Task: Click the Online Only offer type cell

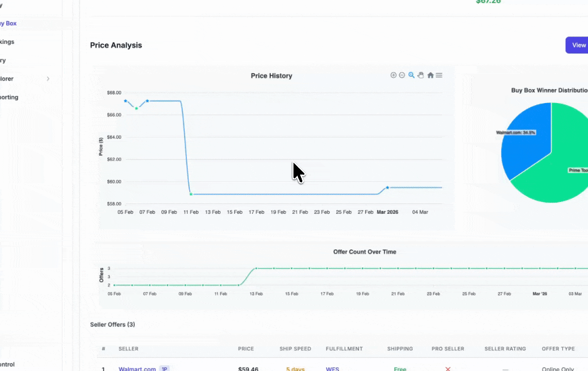Action: click(558, 369)
